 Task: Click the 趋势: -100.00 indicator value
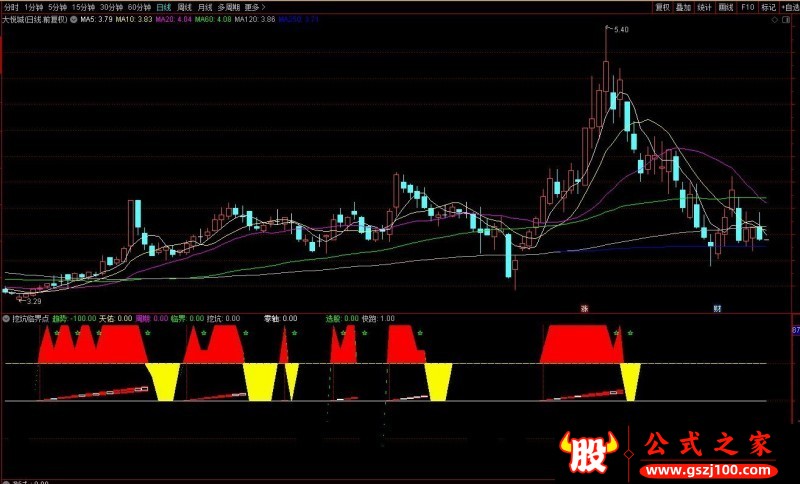point(74,319)
